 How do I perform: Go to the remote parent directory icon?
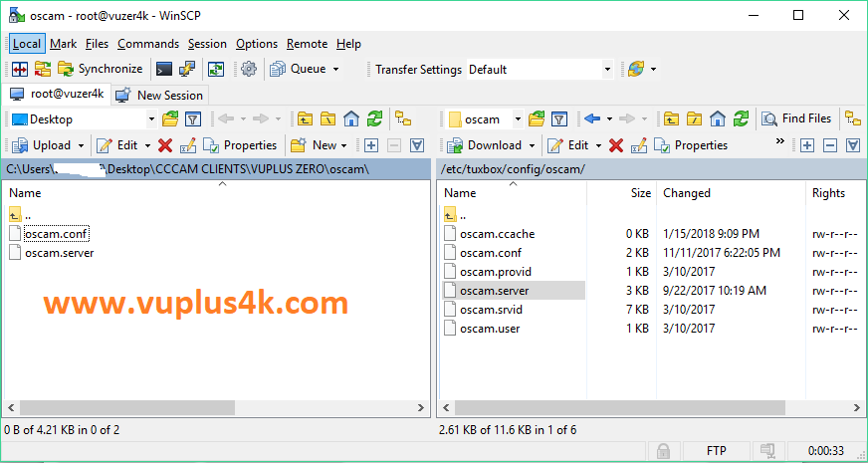click(x=672, y=118)
